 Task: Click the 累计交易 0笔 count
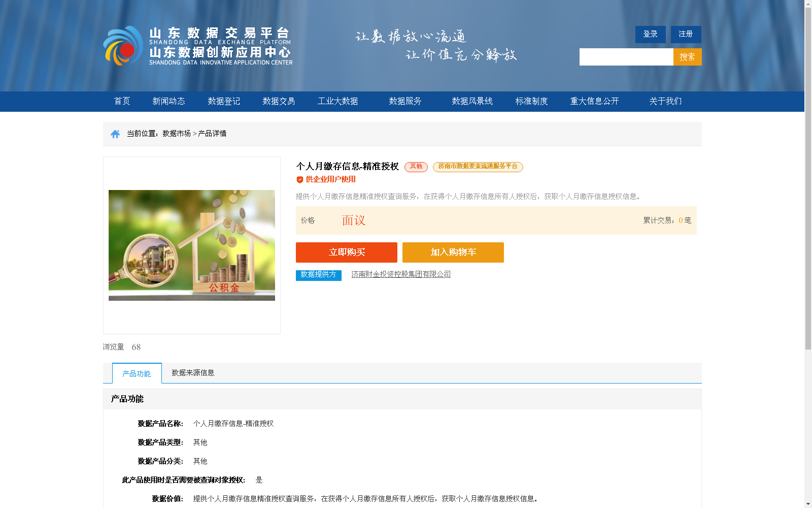click(x=667, y=220)
